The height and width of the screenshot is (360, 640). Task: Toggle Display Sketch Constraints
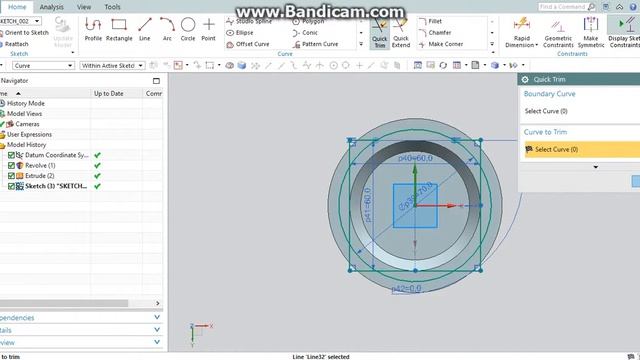pos(624,33)
